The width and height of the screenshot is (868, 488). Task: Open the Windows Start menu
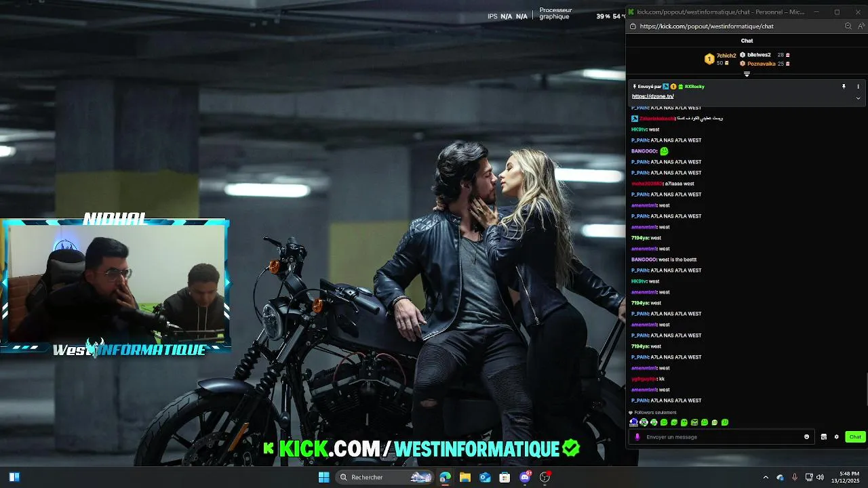click(324, 477)
